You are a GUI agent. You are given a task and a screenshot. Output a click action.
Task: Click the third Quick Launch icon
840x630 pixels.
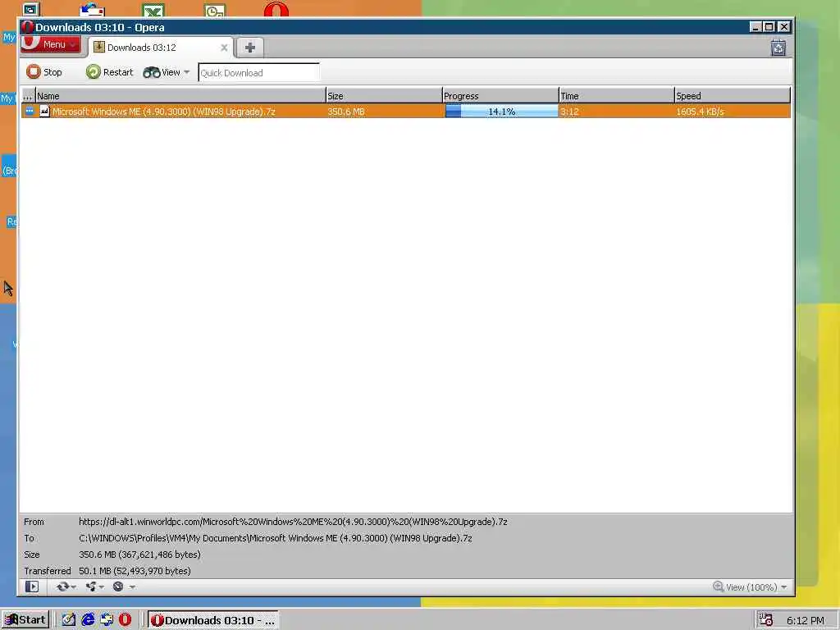[x=107, y=620]
